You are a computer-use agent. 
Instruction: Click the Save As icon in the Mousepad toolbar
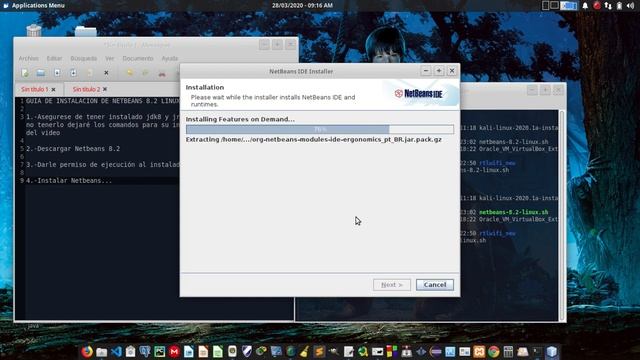coord(73,73)
